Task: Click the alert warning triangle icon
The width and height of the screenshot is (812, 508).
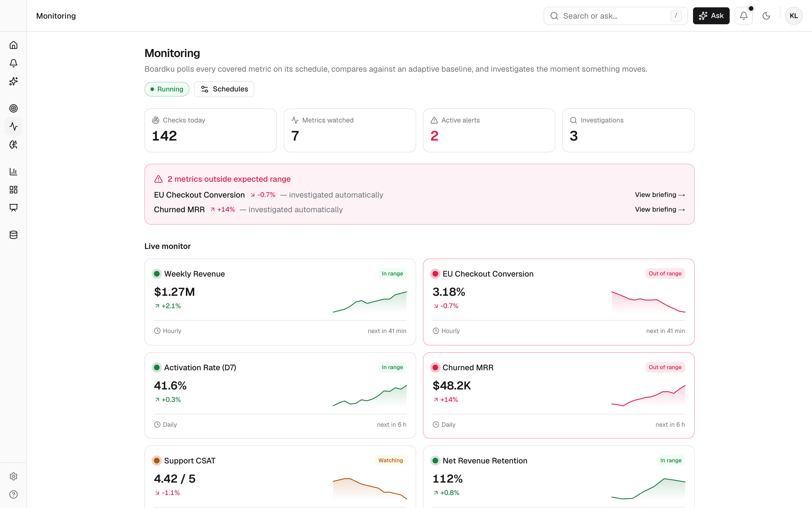Action: (158, 179)
